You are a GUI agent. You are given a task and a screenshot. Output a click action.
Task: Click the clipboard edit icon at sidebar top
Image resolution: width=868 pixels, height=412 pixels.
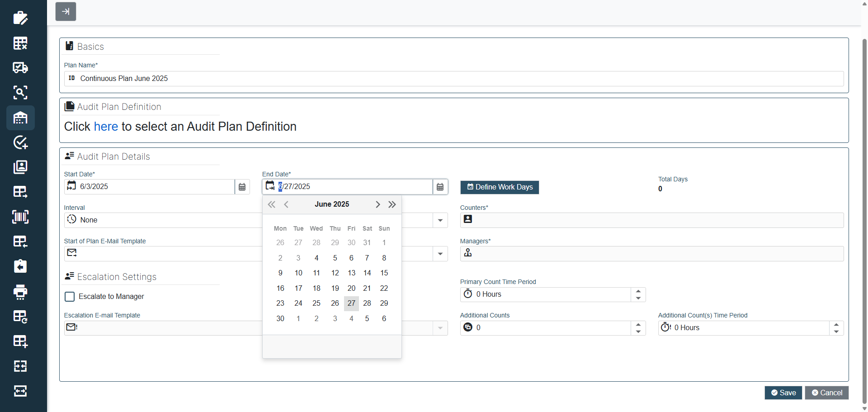[x=20, y=18]
